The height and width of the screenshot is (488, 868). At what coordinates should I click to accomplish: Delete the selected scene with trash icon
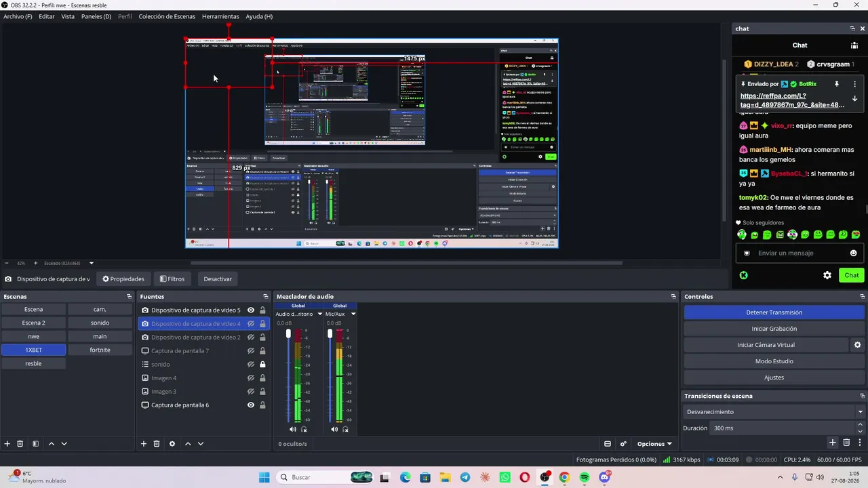point(20,443)
